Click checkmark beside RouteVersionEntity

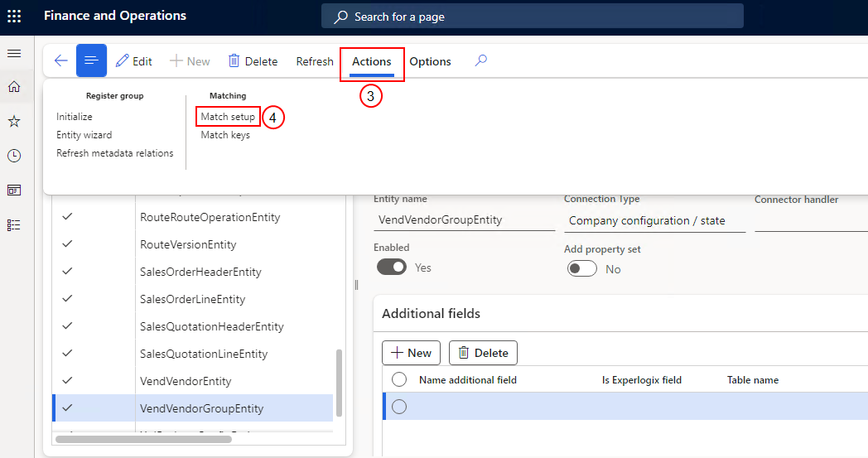point(68,243)
